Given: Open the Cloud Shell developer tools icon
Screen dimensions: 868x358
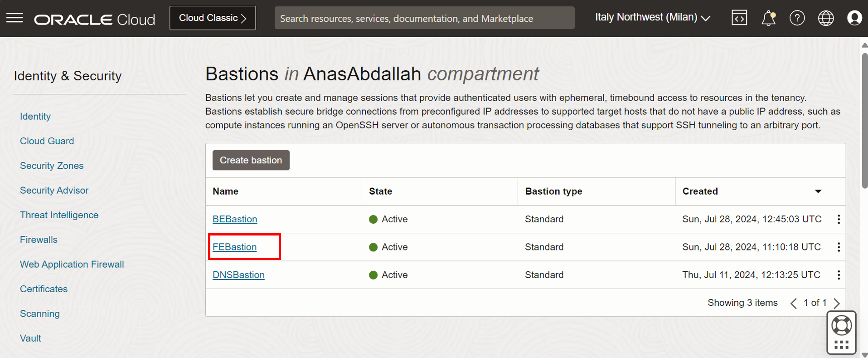Looking at the screenshot, I should tap(739, 18).
